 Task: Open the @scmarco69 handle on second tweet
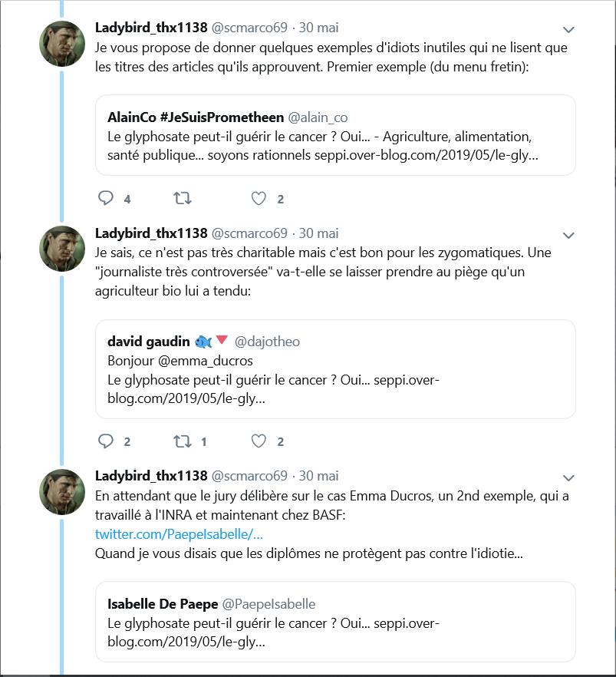click(x=249, y=233)
